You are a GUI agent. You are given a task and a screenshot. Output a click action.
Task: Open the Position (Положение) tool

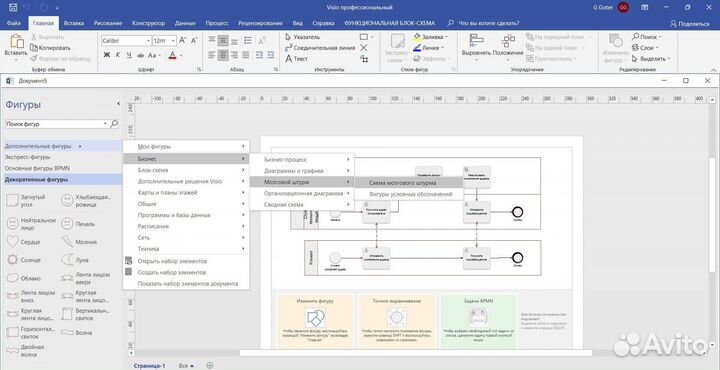[508, 47]
